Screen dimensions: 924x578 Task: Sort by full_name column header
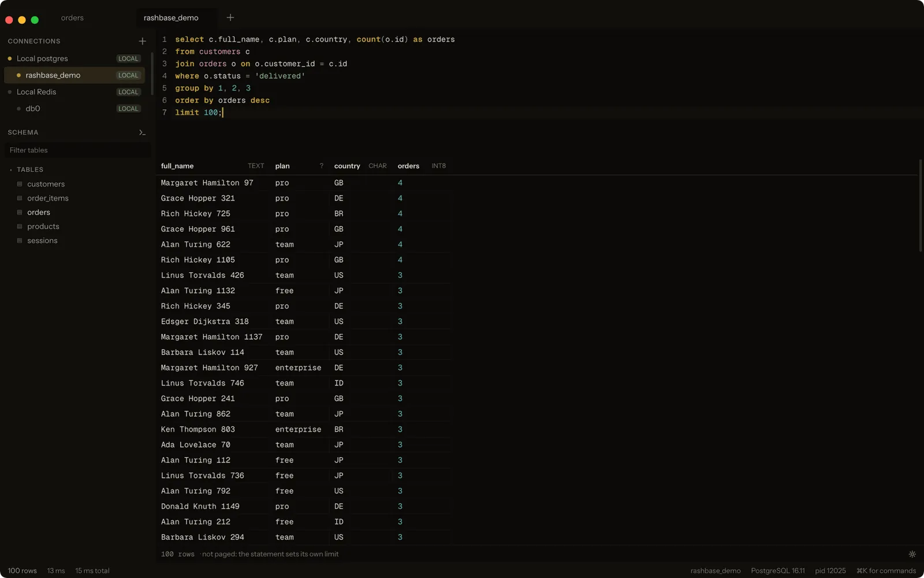click(177, 166)
